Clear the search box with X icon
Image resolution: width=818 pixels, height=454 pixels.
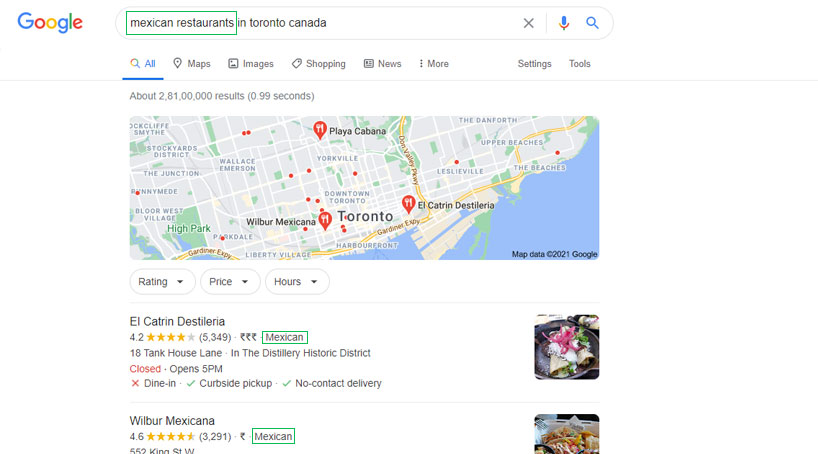pyautogui.click(x=528, y=23)
